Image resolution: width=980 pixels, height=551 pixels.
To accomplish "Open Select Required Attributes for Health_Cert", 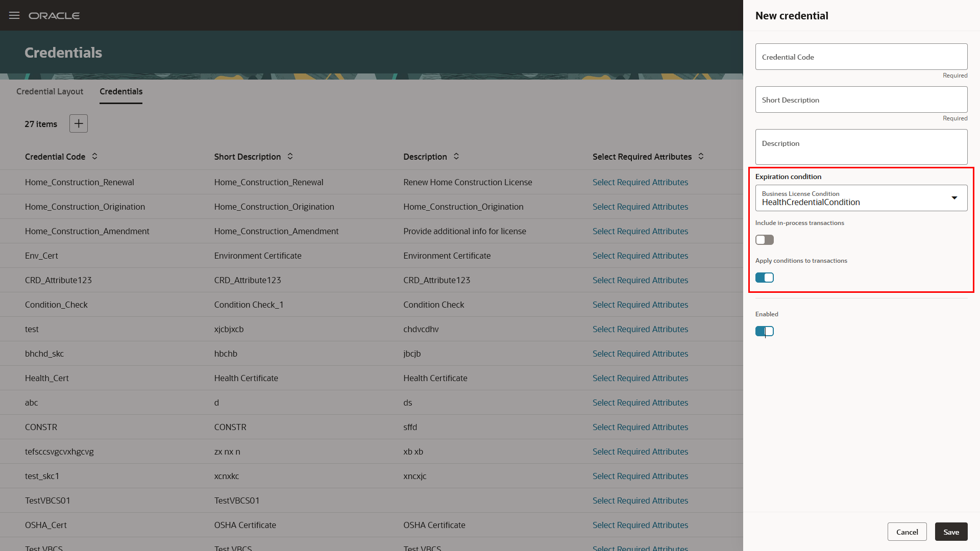I will click(x=640, y=378).
